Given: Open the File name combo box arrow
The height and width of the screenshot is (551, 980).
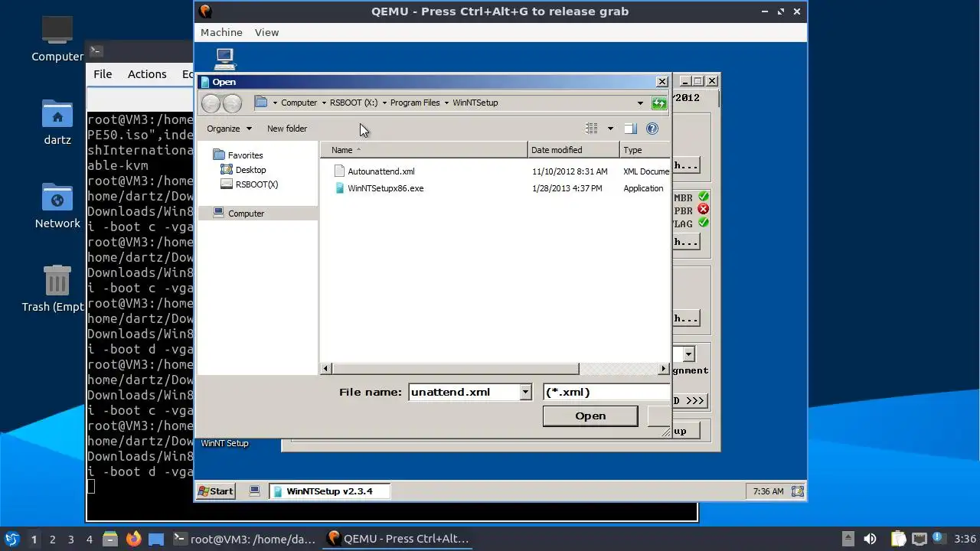Looking at the screenshot, I should tap(525, 392).
